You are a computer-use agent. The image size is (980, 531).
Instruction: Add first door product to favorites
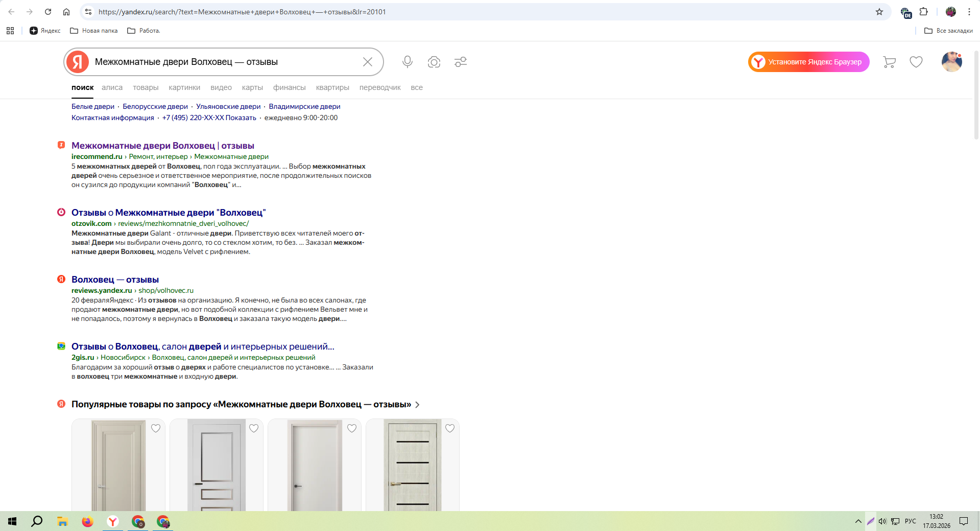[x=156, y=428]
